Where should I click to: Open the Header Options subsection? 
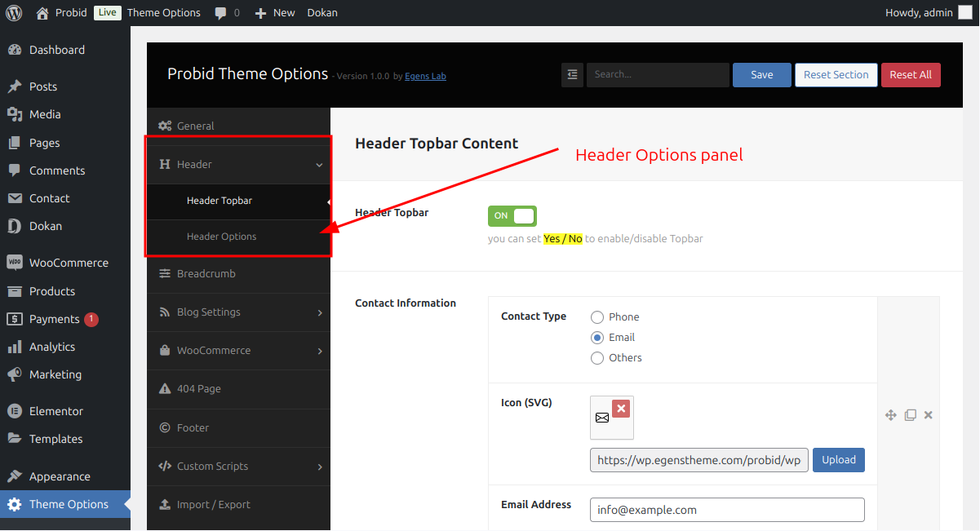pyautogui.click(x=238, y=237)
